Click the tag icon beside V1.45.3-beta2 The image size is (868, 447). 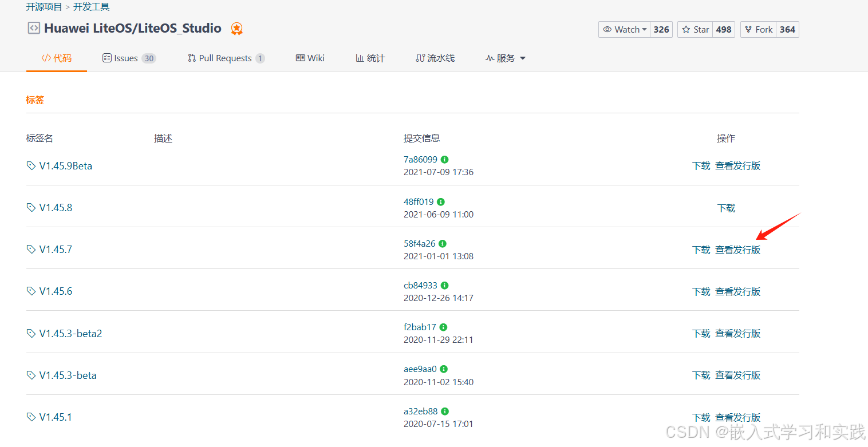pyautogui.click(x=31, y=333)
